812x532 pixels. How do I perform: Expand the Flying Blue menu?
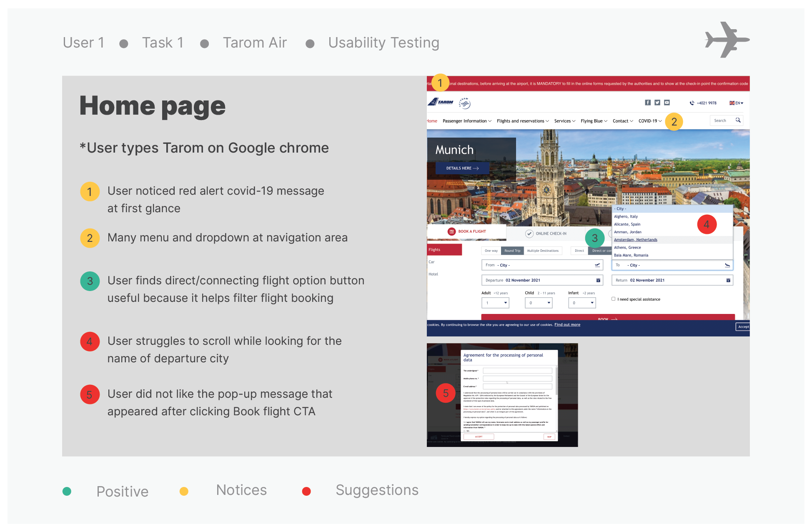[594, 121]
